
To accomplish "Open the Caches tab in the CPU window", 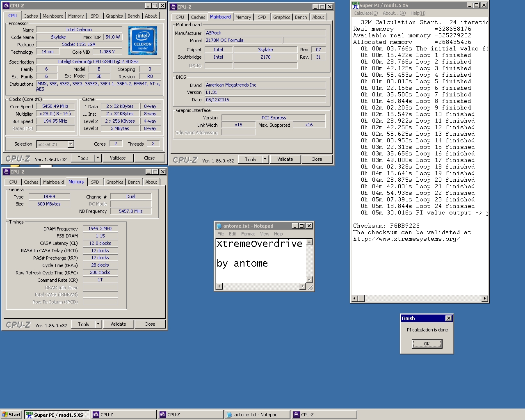I will (x=31, y=16).
